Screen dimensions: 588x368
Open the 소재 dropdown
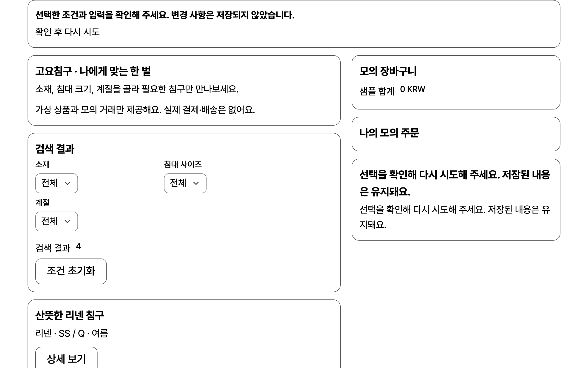[x=57, y=183]
